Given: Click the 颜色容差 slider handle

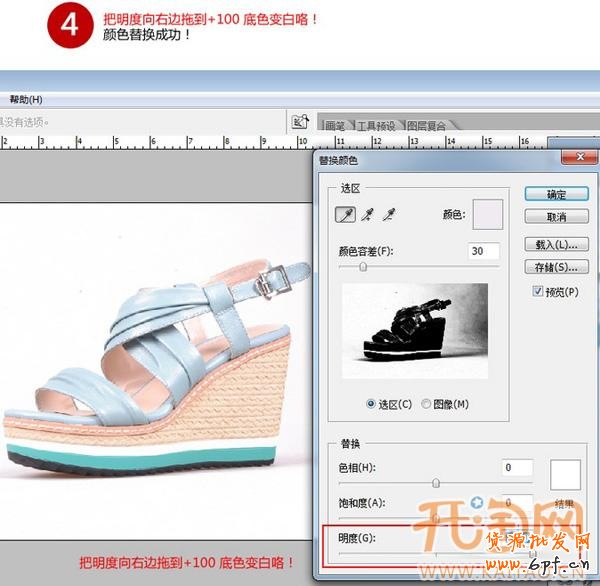Looking at the screenshot, I should pos(363,267).
